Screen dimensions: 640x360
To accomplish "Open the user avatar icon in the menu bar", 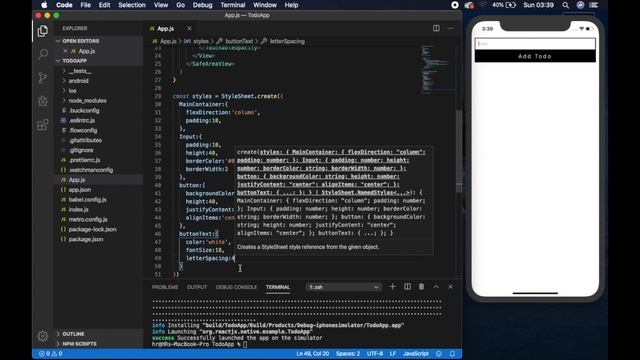I will (x=580, y=5).
